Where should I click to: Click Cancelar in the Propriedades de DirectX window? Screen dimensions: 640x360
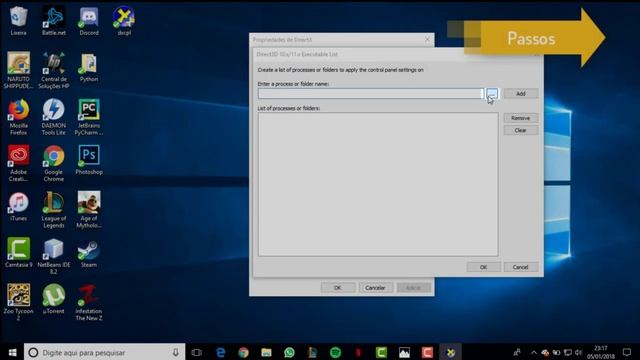375,288
